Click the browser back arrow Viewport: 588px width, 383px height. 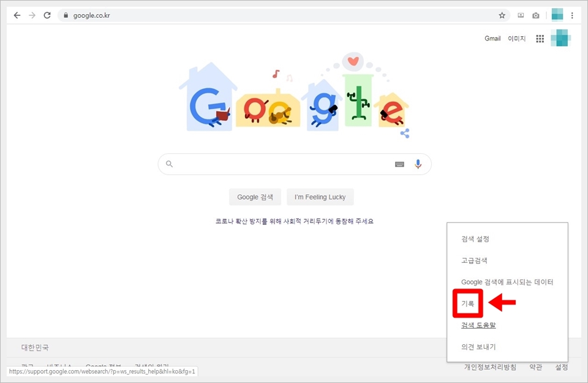(17, 15)
